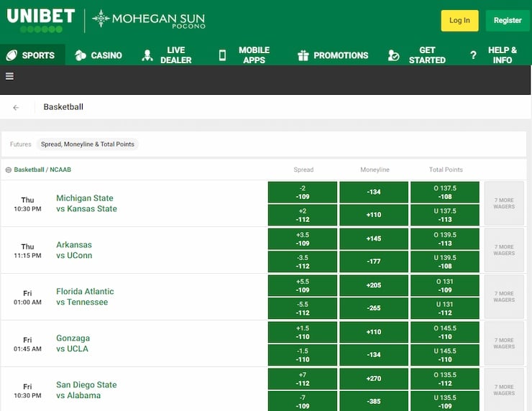Click the Casino chips icon

click(x=81, y=55)
